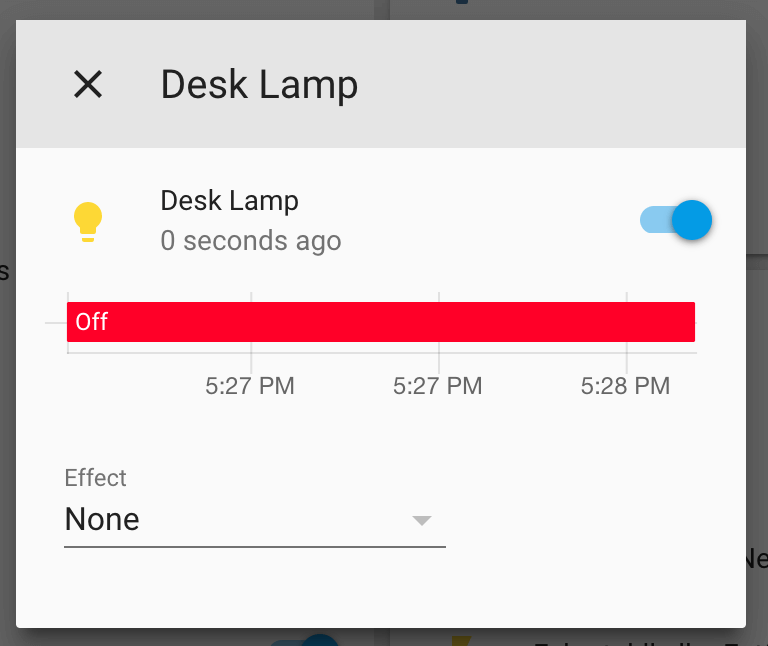The image size is (768, 646).
Task: Click the history chart's bottom axis line
Action: point(380,353)
